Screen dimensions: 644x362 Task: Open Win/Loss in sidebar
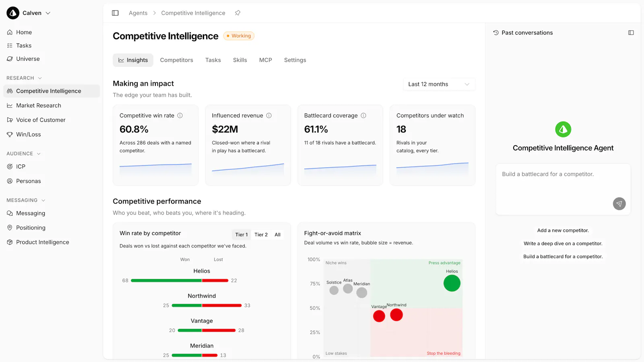click(x=52, y=134)
